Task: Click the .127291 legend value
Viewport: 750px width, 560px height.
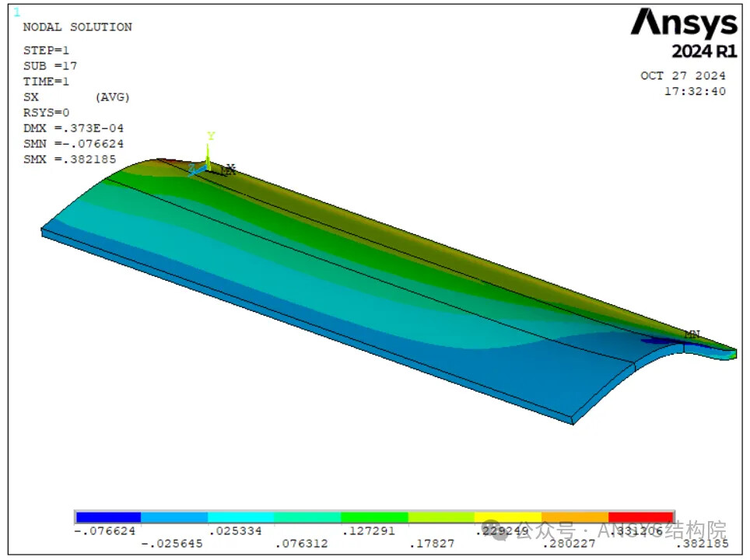Action: (x=369, y=531)
